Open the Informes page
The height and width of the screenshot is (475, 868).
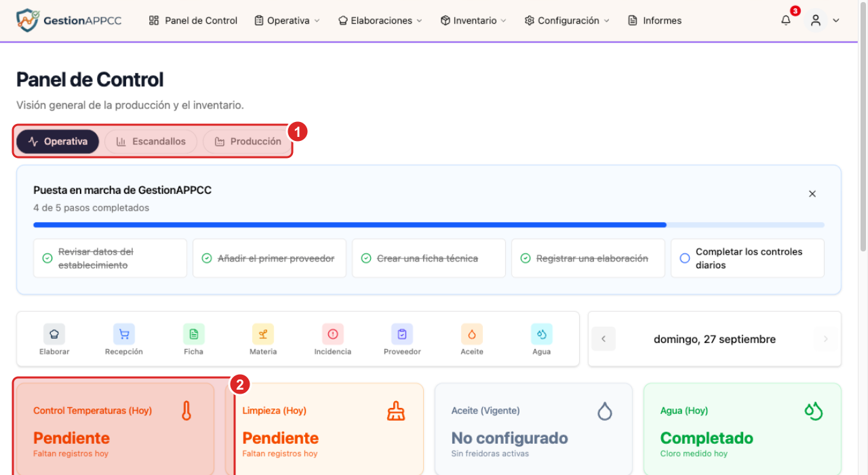[655, 20]
